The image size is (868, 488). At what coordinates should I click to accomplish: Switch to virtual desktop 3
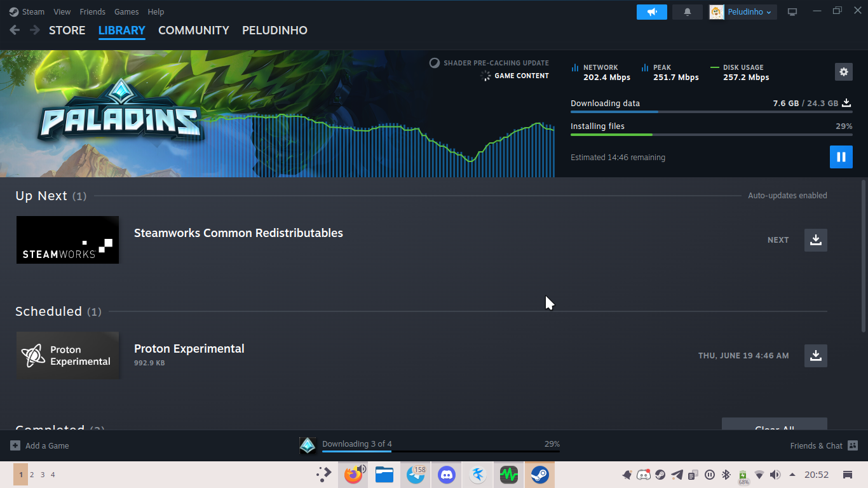(43, 475)
